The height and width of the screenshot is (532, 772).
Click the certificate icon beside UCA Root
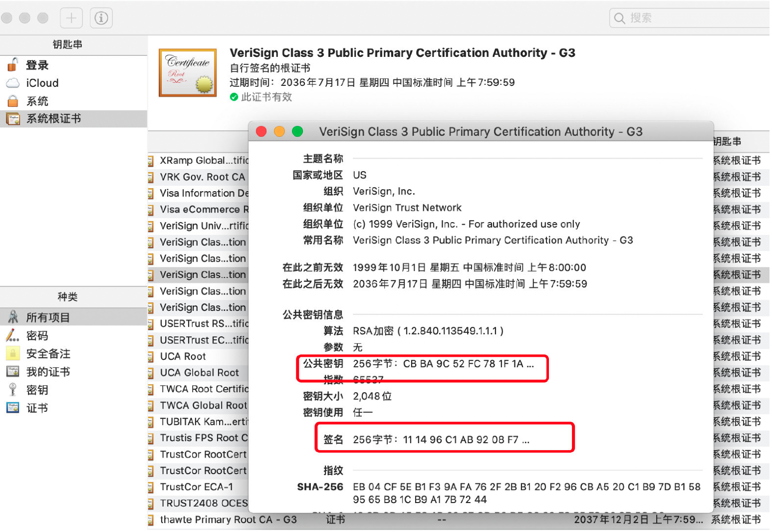point(150,357)
